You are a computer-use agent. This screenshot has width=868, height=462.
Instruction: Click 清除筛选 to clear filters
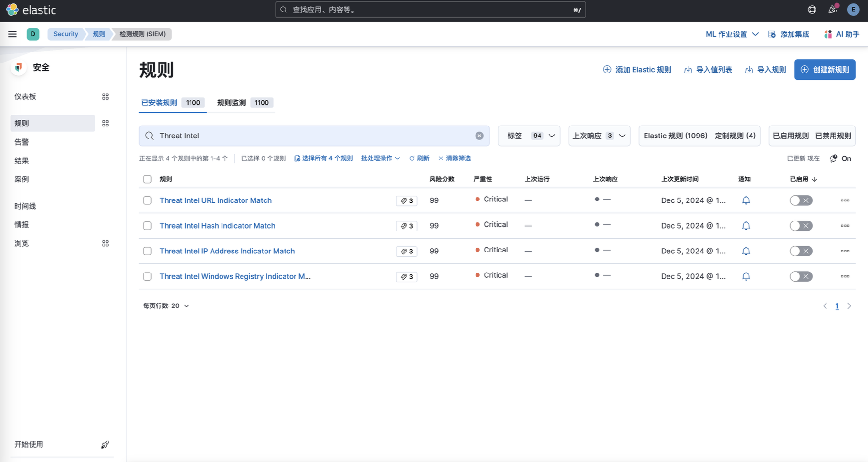(455, 158)
